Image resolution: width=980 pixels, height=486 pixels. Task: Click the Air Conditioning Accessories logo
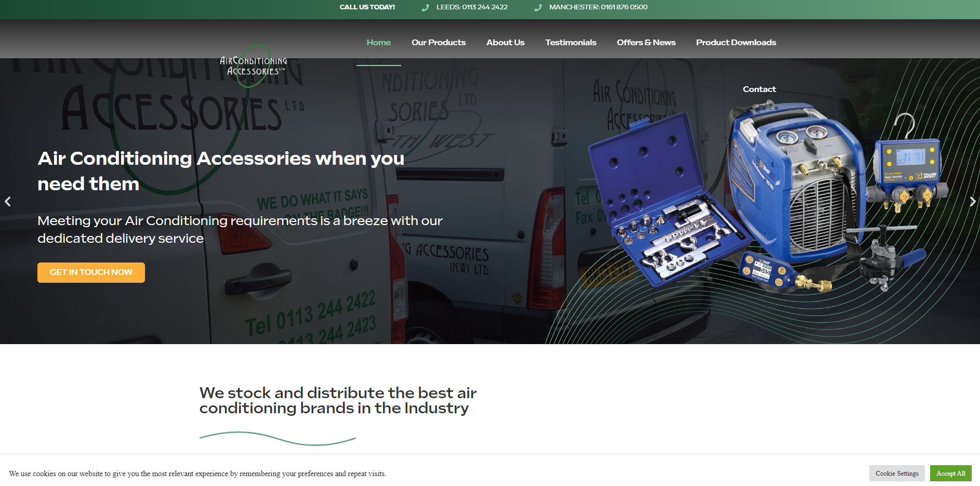pos(254,63)
